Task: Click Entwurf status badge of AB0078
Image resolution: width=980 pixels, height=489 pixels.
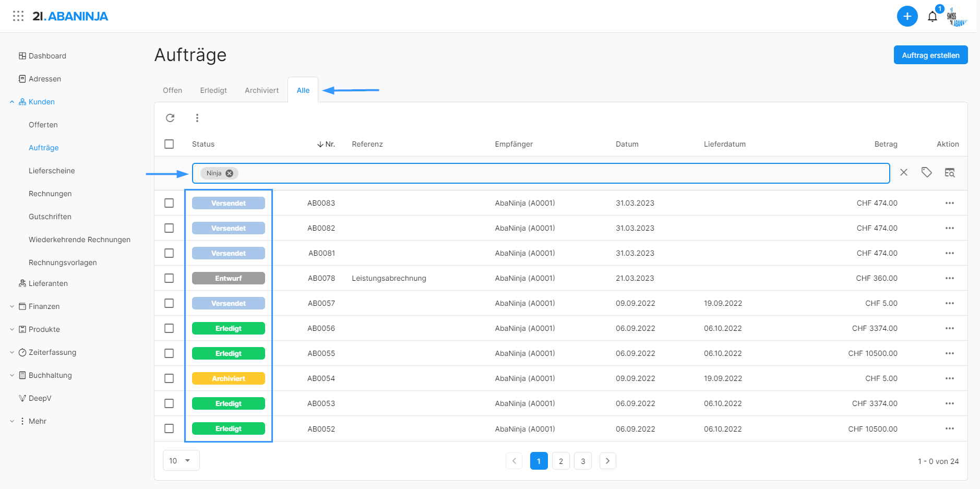Action: coord(229,278)
